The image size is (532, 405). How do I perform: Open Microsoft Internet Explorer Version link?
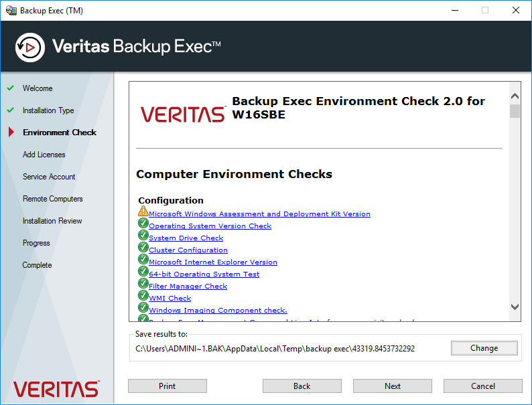[x=213, y=262]
